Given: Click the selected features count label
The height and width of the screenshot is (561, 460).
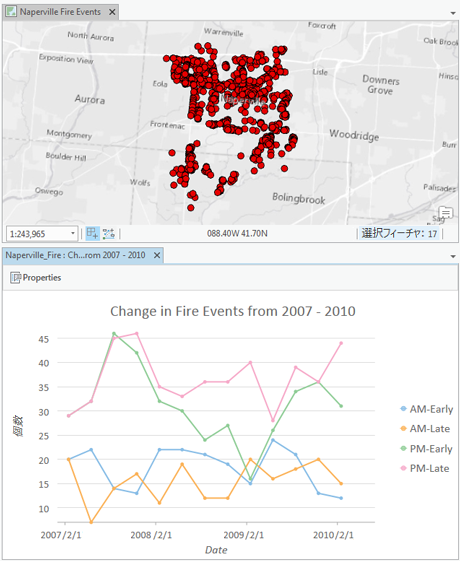Looking at the screenshot, I should (399, 234).
